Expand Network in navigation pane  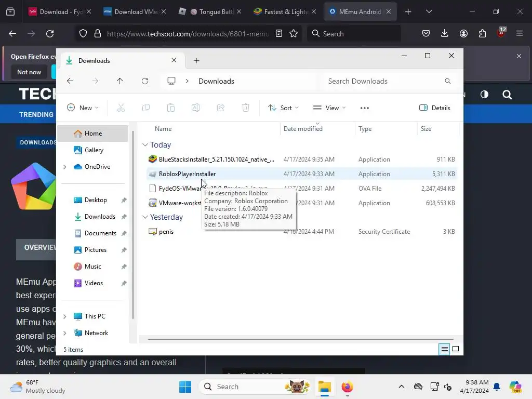point(65,333)
